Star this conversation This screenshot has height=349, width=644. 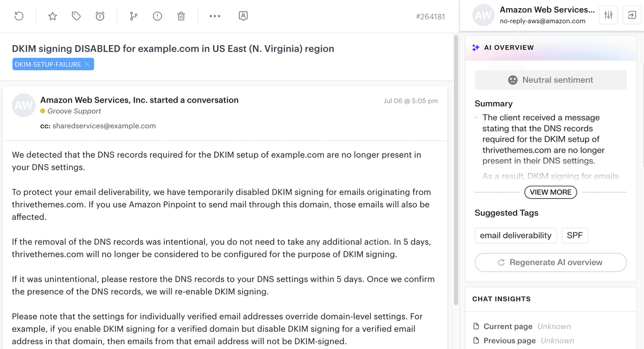pos(53,16)
